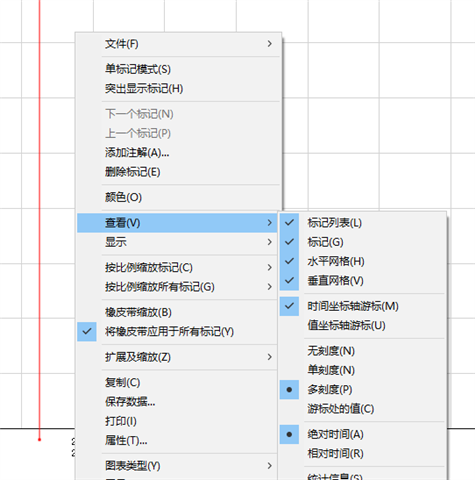Click 添加注解(A)... menu entry
This screenshot has width=475, height=480.
[x=178, y=153]
